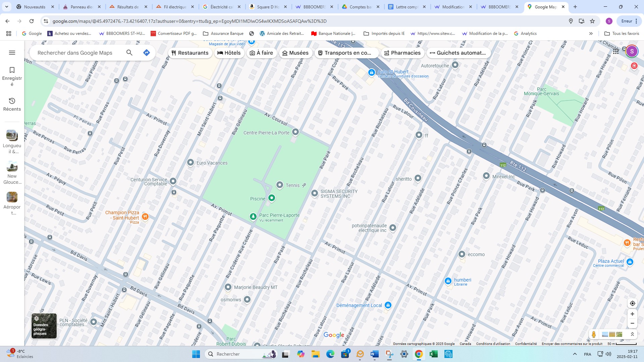The width and height of the screenshot is (644, 362).
Task: Click the Déménagement Local marker
Action: [388, 305]
